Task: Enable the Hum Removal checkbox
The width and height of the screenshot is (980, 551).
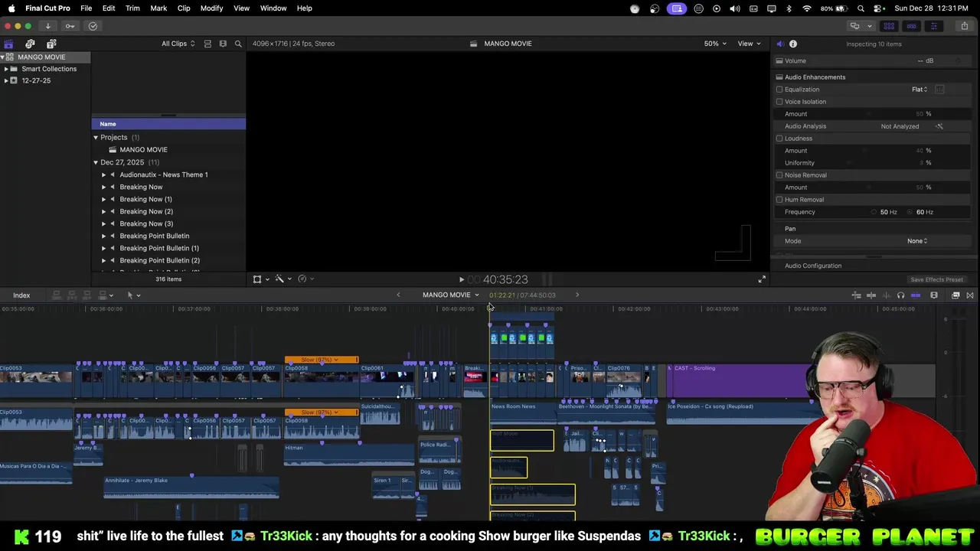Action: click(x=779, y=200)
